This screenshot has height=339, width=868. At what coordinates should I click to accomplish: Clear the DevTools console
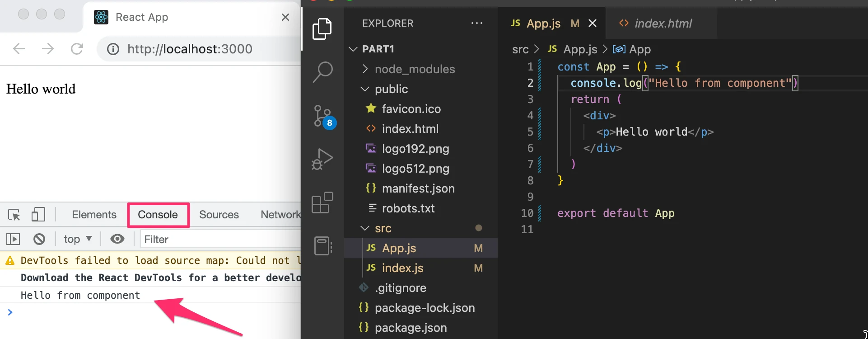pyautogui.click(x=39, y=239)
